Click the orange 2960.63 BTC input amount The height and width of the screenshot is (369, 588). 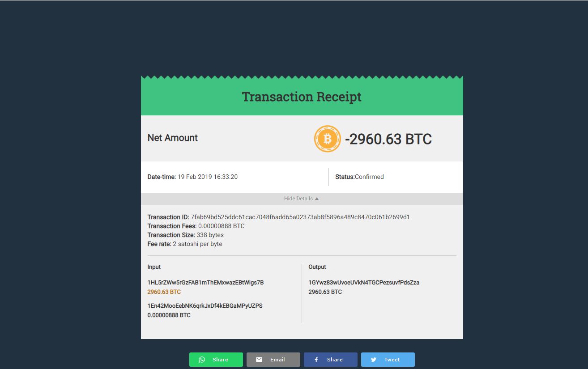(164, 292)
